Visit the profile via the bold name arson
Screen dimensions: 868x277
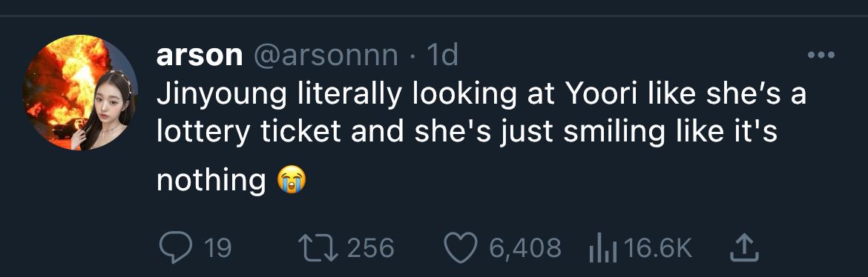(200, 56)
